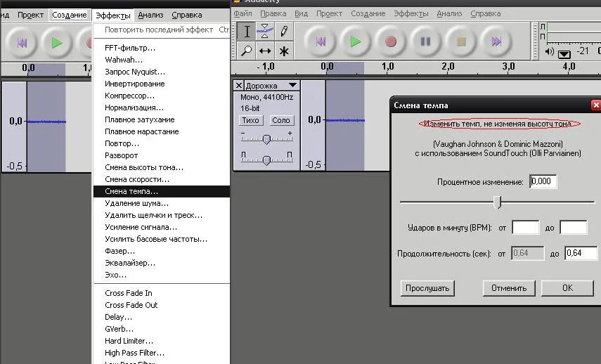Screen dimensions: 601x364
Task: Open Анализ menu in left window
Action: point(150,15)
